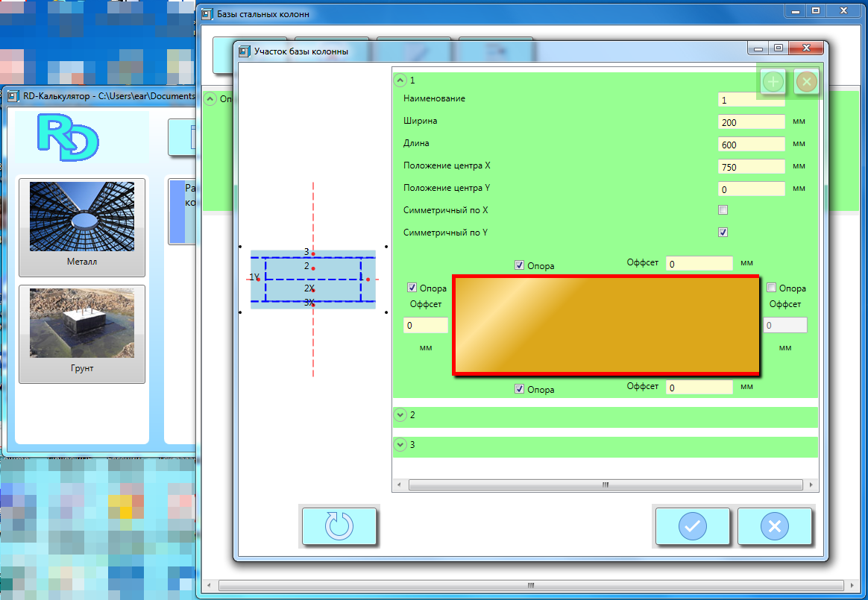Cancel with the blue X circle button

(x=775, y=525)
